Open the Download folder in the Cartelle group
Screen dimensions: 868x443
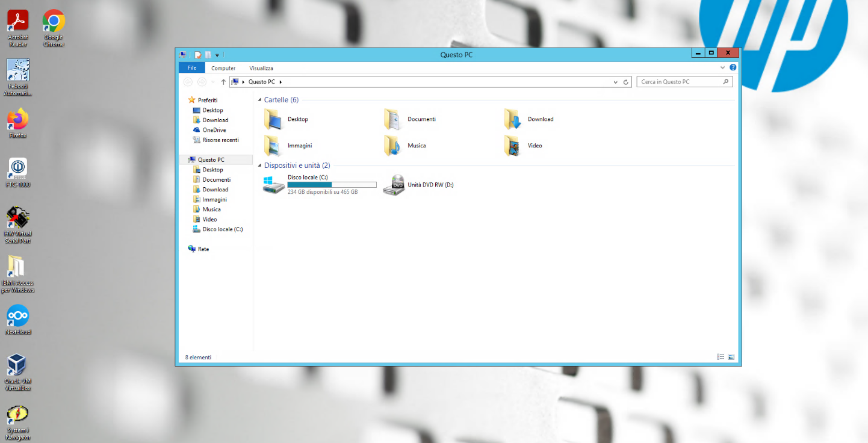coord(529,119)
